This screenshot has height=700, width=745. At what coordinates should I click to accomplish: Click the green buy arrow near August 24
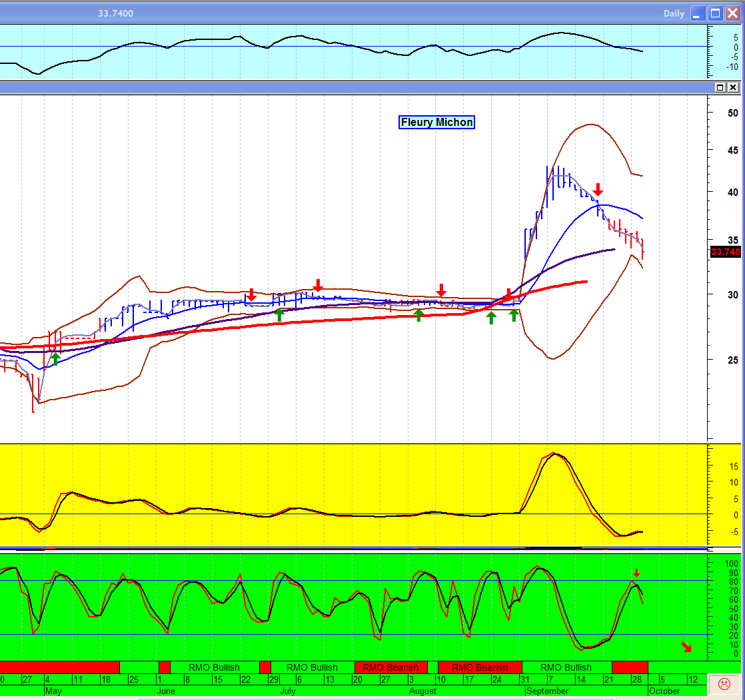[491, 318]
